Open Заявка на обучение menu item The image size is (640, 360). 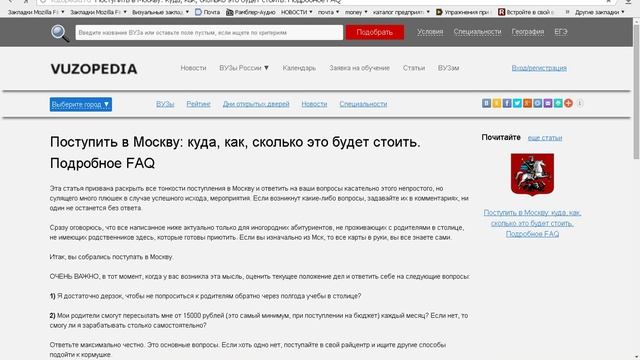pos(360,68)
